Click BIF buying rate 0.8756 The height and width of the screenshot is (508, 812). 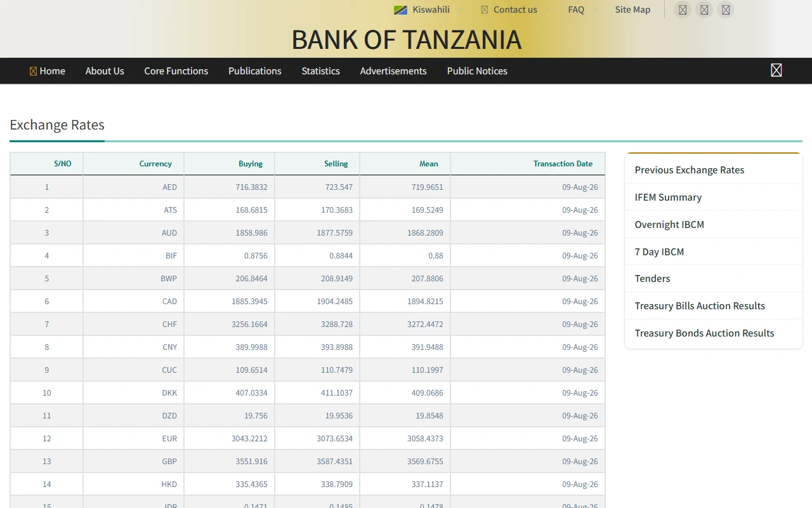click(x=256, y=256)
